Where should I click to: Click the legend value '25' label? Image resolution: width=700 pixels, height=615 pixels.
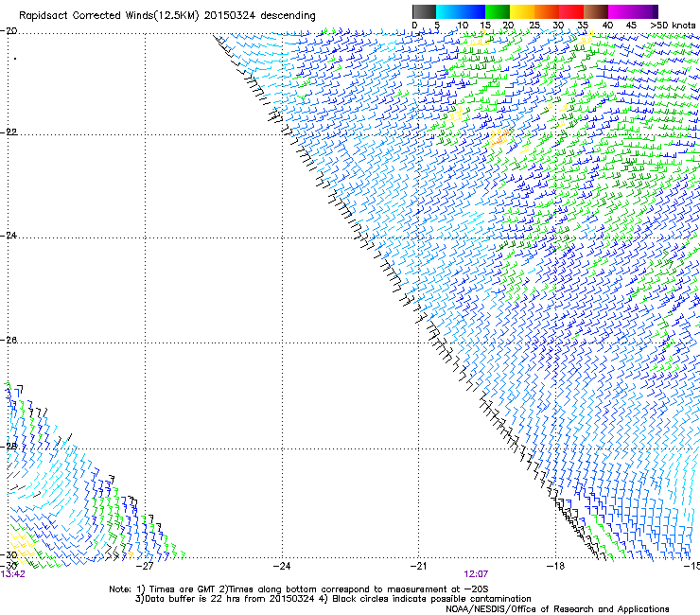click(534, 26)
